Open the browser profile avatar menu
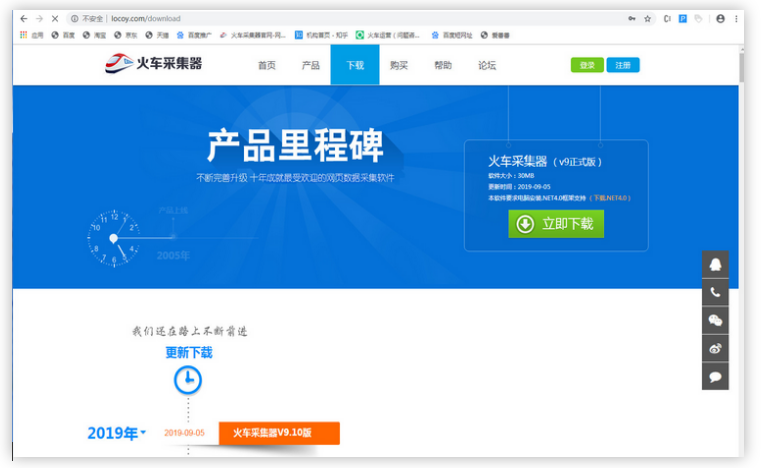Image resolution: width=761 pixels, height=468 pixels. pos(720,18)
